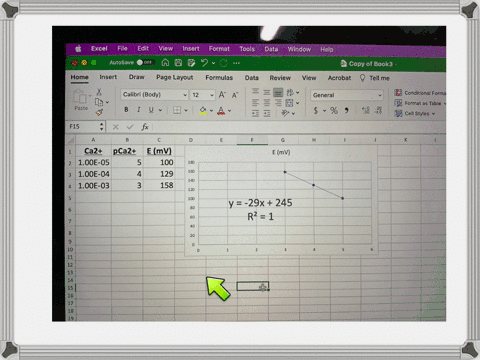Toggle bold formatting
The image size is (480, 360).
(126, 110)
